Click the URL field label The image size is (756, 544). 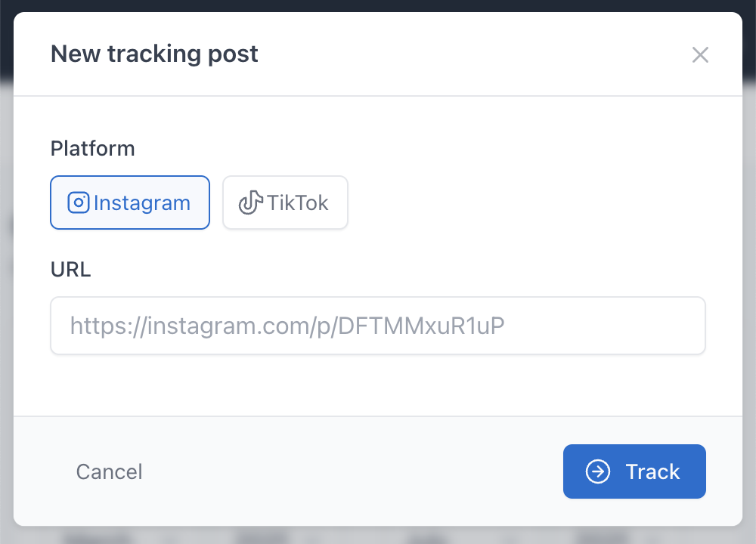click(x=70, y=270)
